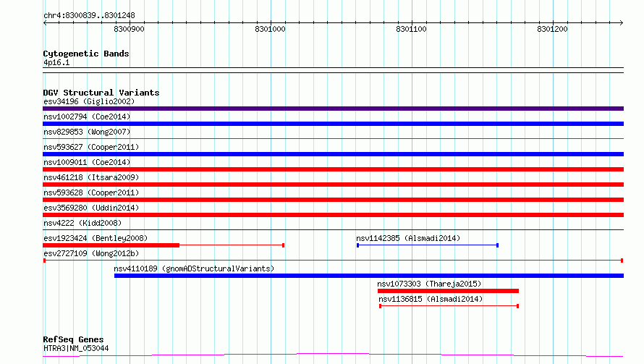Click the nsv4222 (Kidd2008) label
The width and height of the screenshot is (644, 364).
click(x=82, y=223)
